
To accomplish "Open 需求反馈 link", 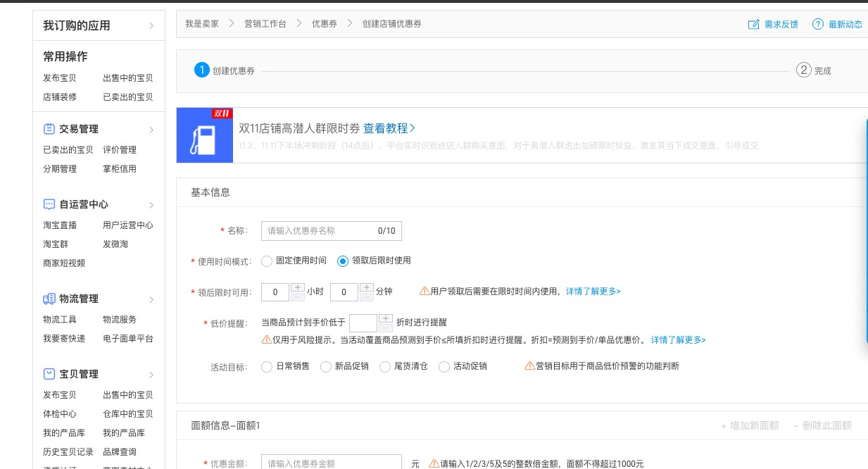I will pyautogui.click(x=781, y=24).
